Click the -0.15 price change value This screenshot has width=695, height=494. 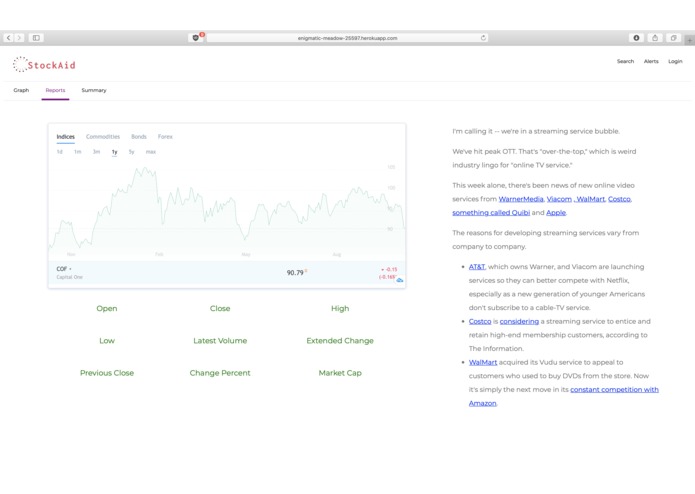[390, 269]
